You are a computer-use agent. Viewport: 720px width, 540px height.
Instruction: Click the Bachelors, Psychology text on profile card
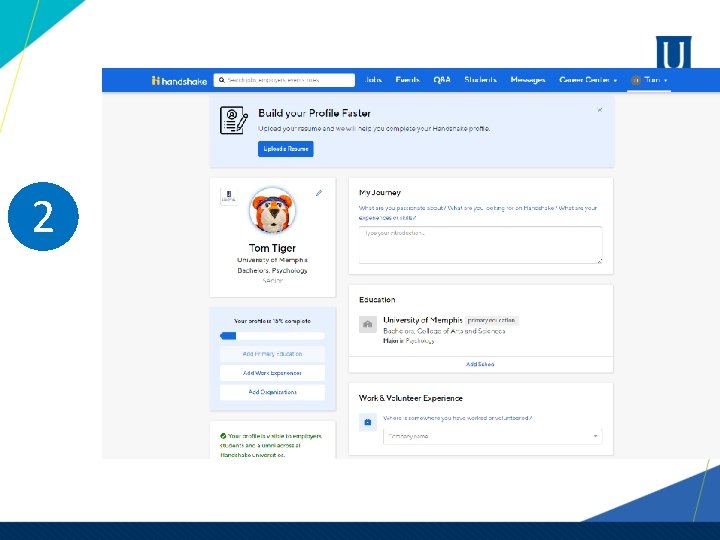[x=272, y=270]
